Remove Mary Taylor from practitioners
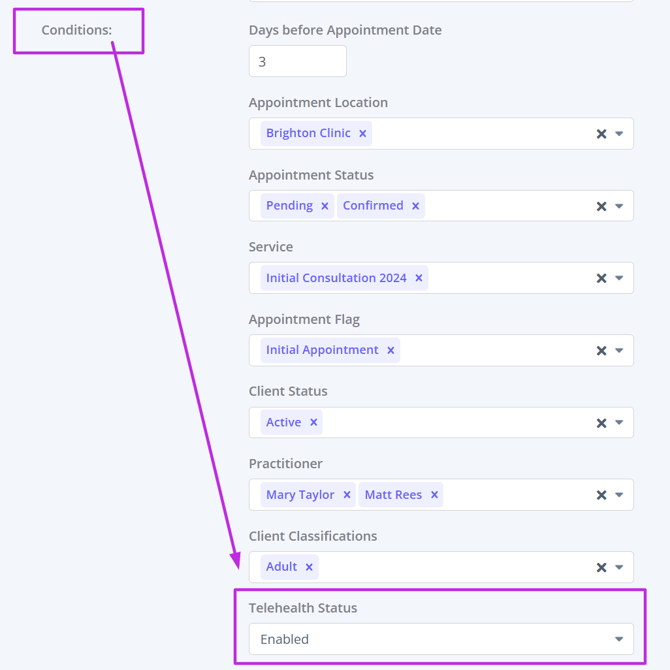The image size is (670, 670). [x=347, y=495]
